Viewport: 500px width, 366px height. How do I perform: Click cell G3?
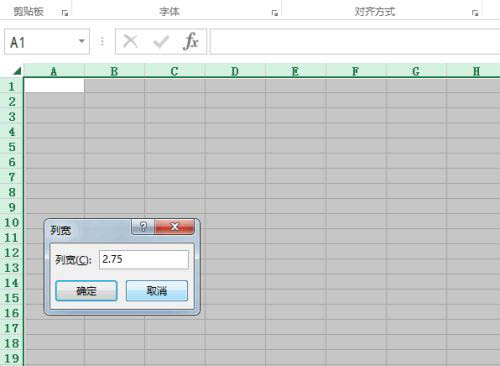click(416, 116)
